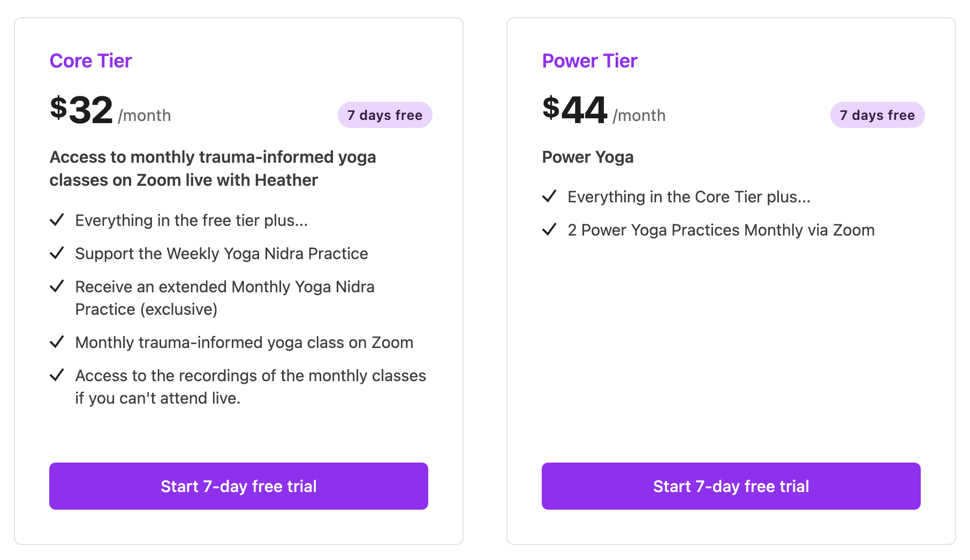Start Core Tier 7-day free trial
The height and width of the screenshot is (560, 970).
[x=239, y=486]
